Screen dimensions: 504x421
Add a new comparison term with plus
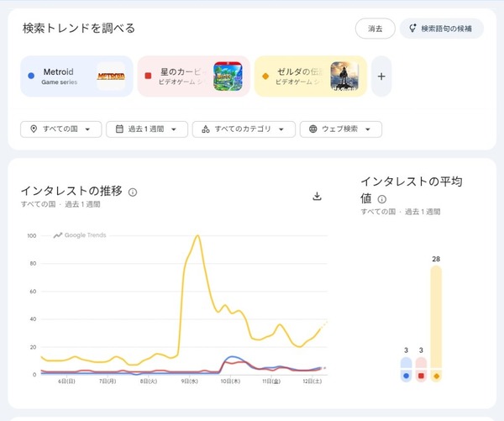point(381,76)
